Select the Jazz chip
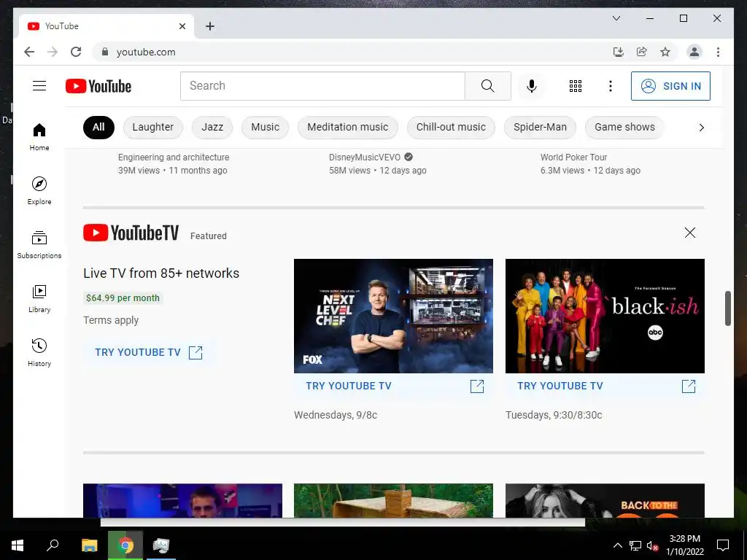This screenshot has height=560, width=747. click(x=212, y=127)
